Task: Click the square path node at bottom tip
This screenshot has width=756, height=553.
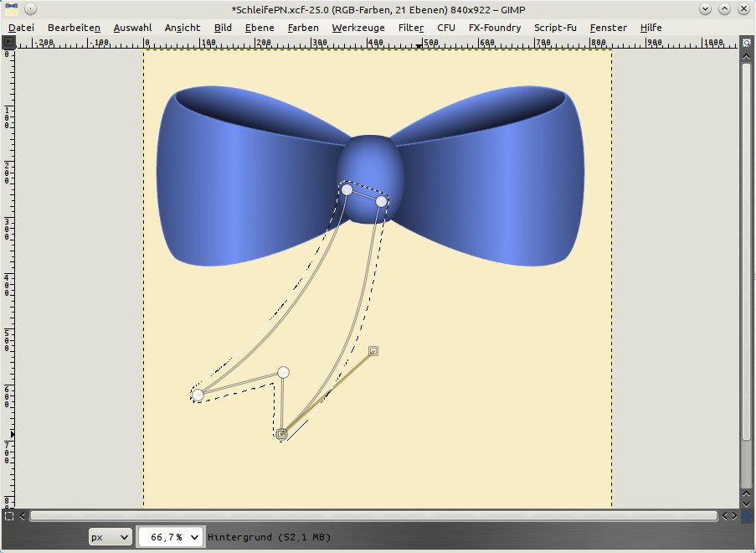Action: tap(282, 434)
